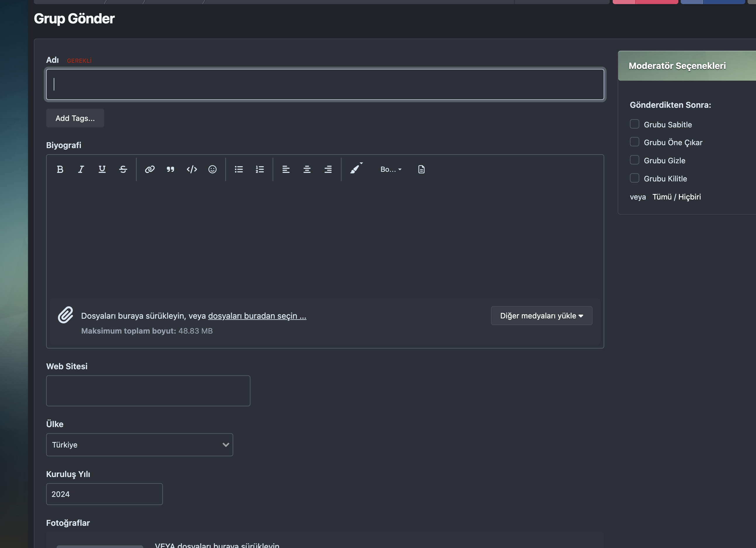This screenshot has width=756, height=548.
Task: Insert a code block
Action: click(192, 169)
